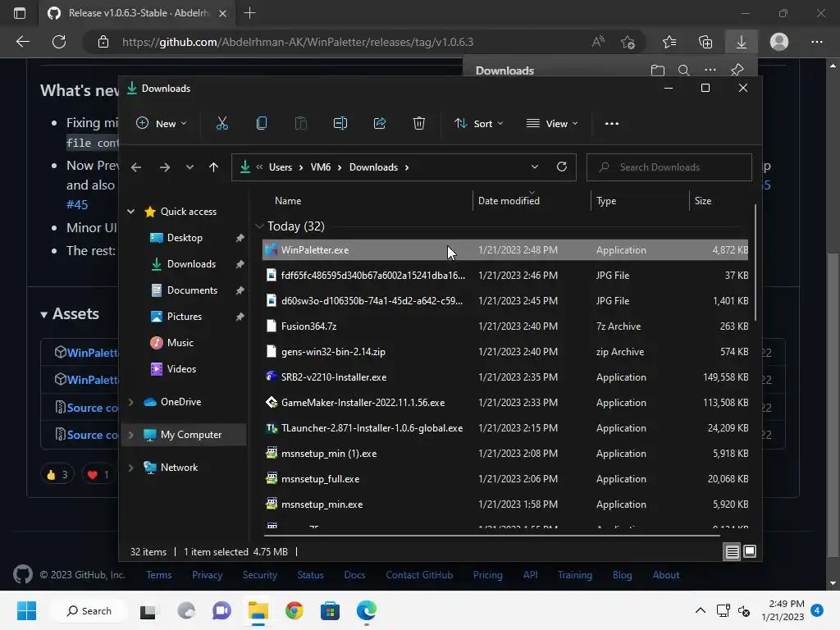This screenshot has width=840, height=630.
Task: Open Edge Favorites star icon
Action: (x=669, y=42)
